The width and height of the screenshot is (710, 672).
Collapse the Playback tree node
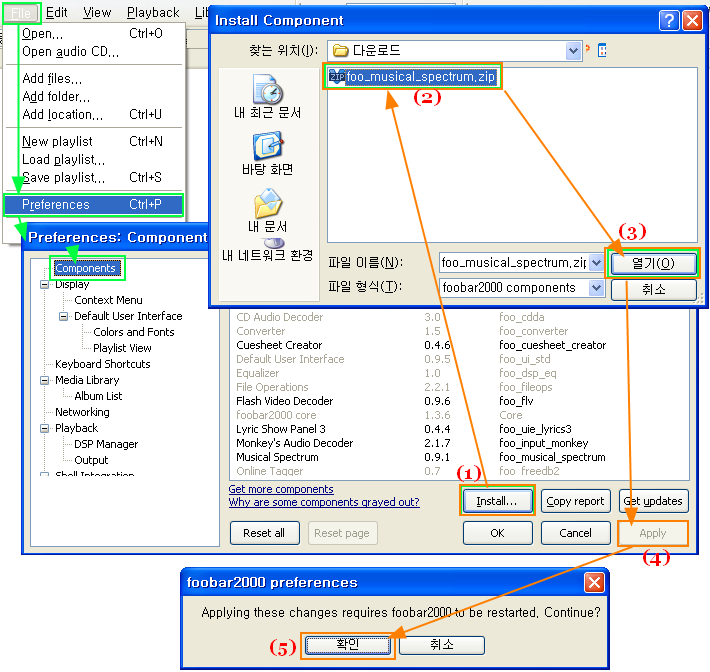[x=44, y=428]
